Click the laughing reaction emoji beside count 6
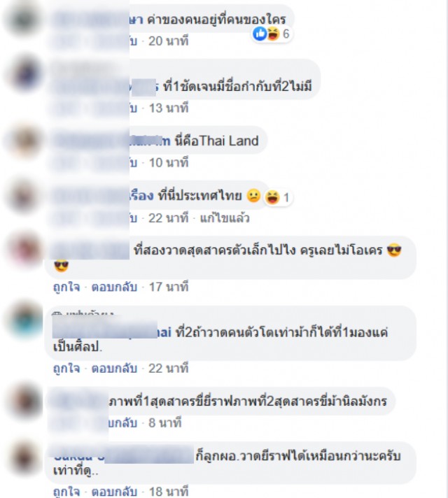The height and width of the screenshot is (498, 448). coord(273,34)
